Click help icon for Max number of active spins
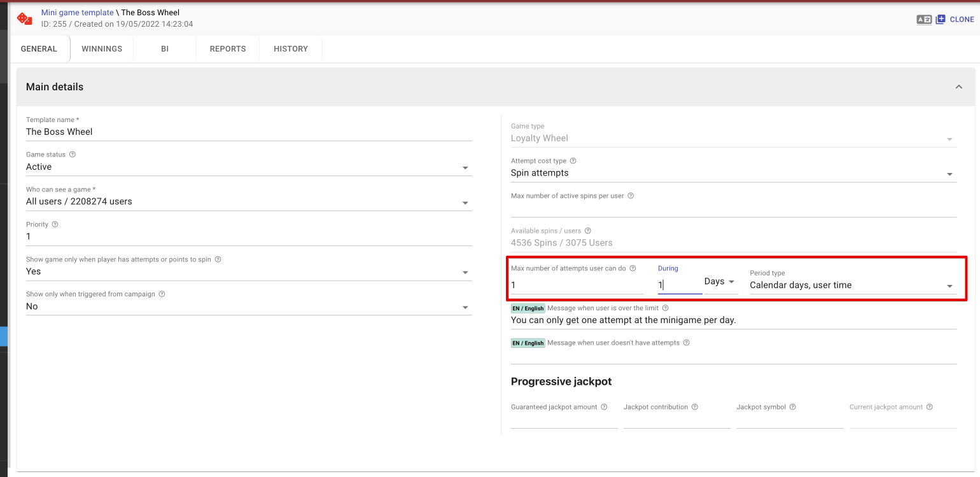 [x=631, y=196]
